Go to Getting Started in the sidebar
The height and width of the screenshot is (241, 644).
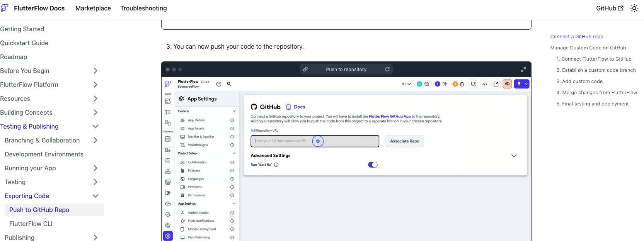(22, 29)
